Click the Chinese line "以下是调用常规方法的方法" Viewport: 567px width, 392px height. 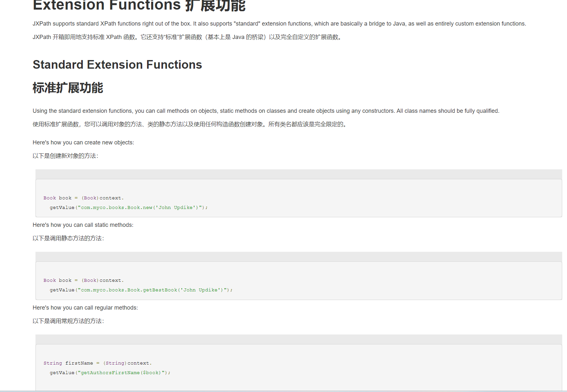pyautogui.click(x=68, y=321)
